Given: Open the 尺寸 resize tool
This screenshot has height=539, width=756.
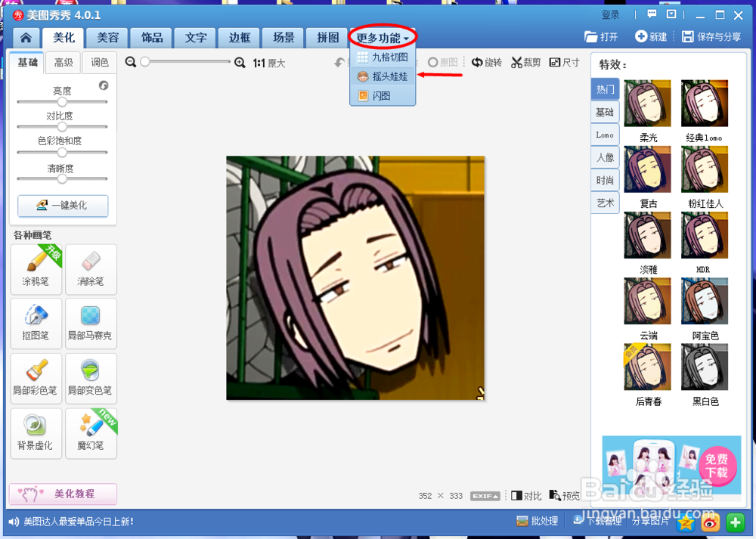Looking at the screenshot, I should pyautogui.click(x=565, y=62).
